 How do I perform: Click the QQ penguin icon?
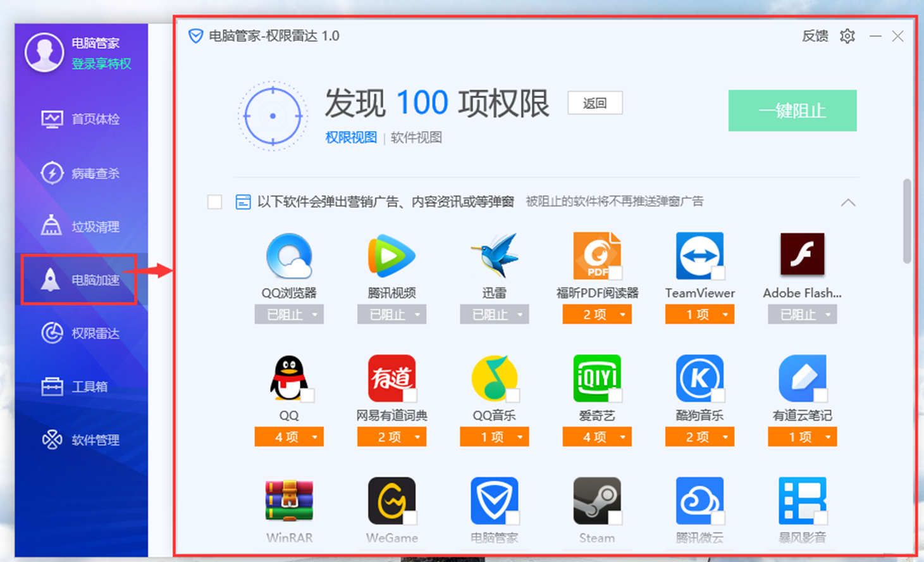click(289, 378)
